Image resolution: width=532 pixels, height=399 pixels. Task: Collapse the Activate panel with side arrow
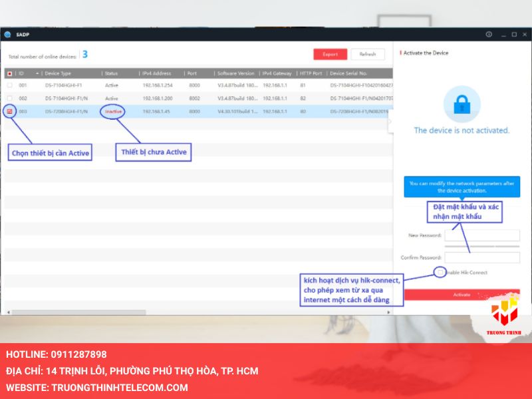point(390,121)
